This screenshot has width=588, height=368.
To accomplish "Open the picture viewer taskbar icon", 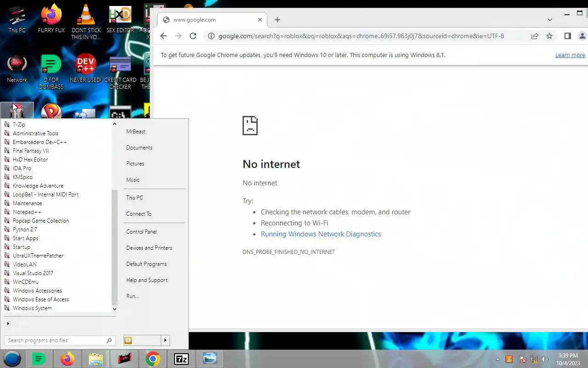I will (210, 359).
